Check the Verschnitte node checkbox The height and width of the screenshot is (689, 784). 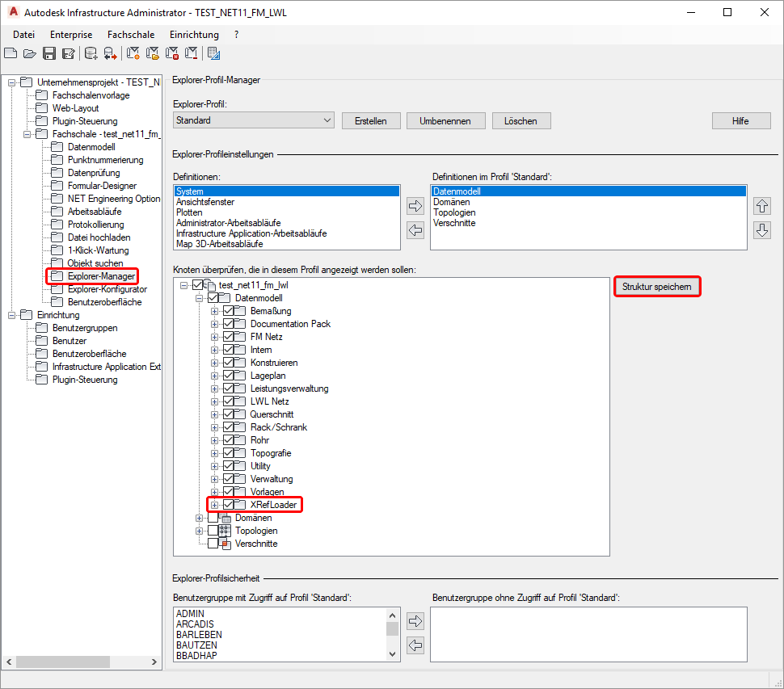click(x=213, y=544)
